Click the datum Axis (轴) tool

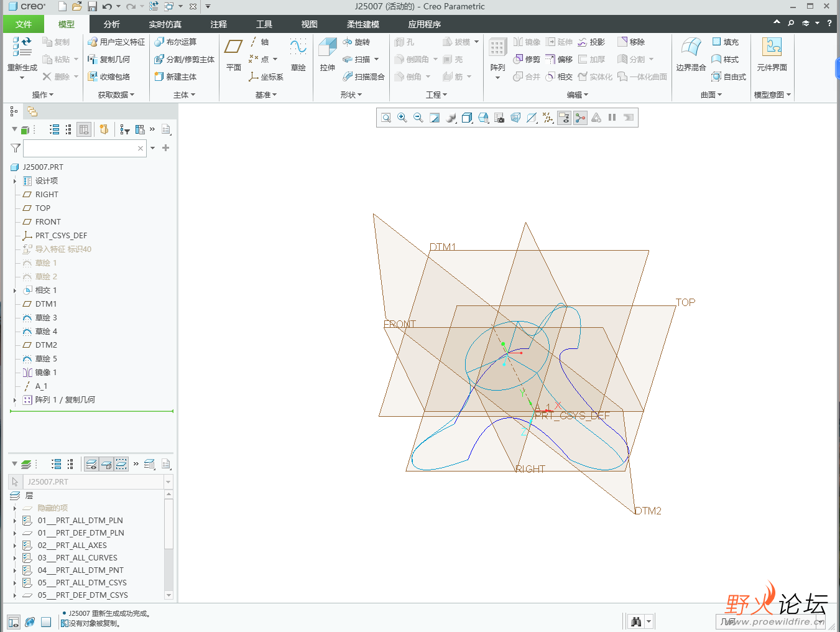coord(259,42)
